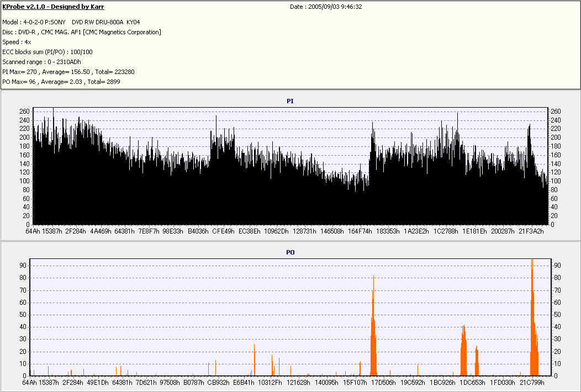Screen dimensions: 581x392
Task: Click the Speed : 4x line
Action: click(x=17, y=42)
